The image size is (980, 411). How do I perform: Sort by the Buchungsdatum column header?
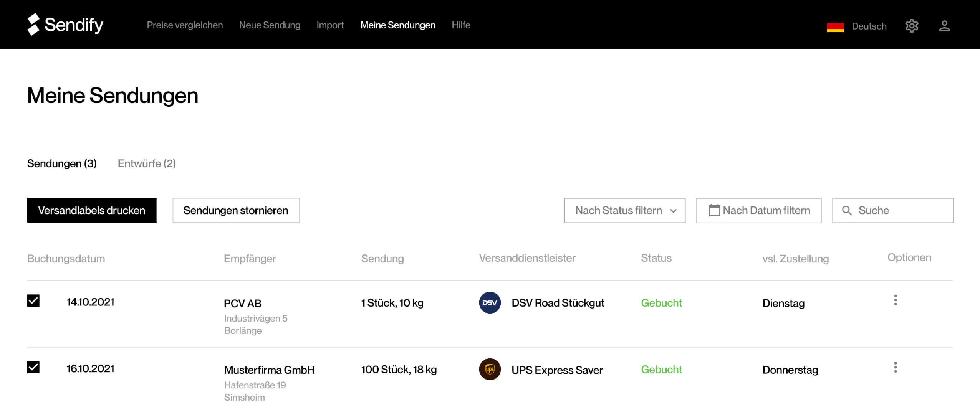66,259
